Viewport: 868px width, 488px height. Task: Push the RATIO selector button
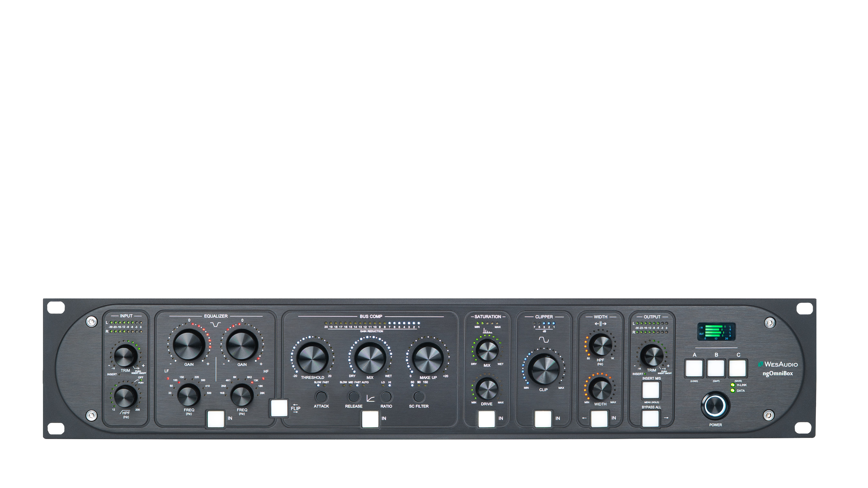point(386,396)
